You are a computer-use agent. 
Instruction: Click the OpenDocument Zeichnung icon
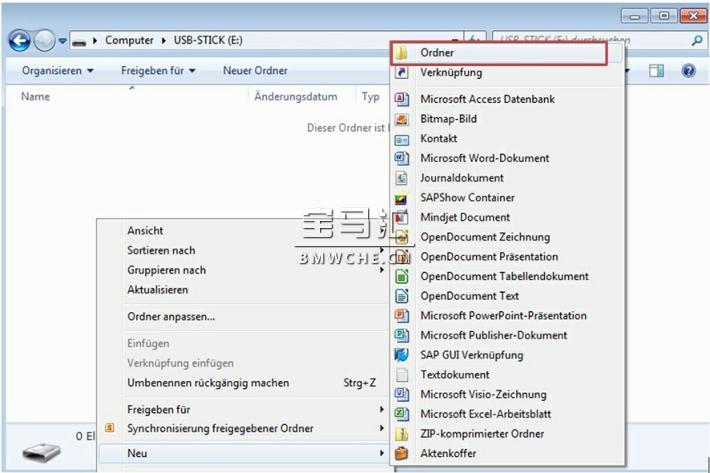point(402,237)
